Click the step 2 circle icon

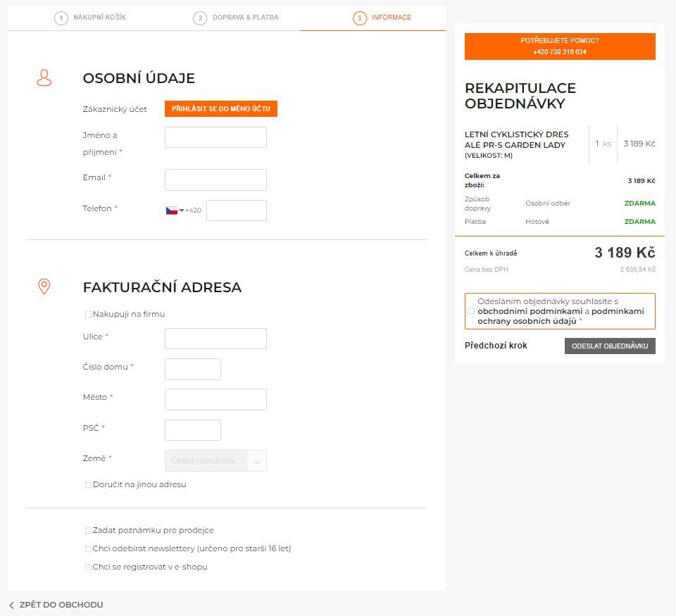200,18
